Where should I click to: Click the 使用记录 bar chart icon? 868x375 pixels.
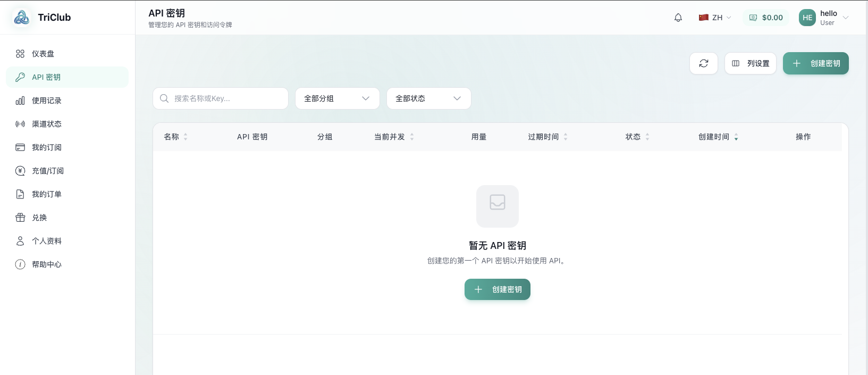click(x=20, y=101)
